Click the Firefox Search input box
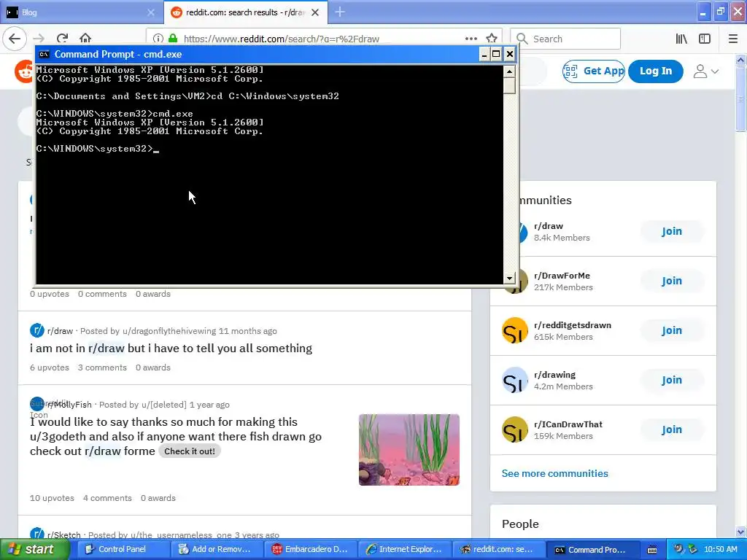 [x=565, y=39]
